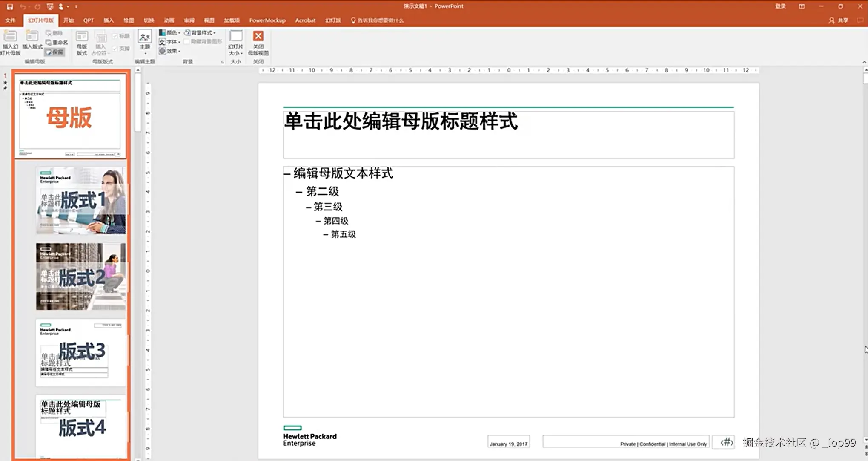The image size is (868, 461).
Task: Switch to the PowerMockup tab
Action: click(267, 20)
